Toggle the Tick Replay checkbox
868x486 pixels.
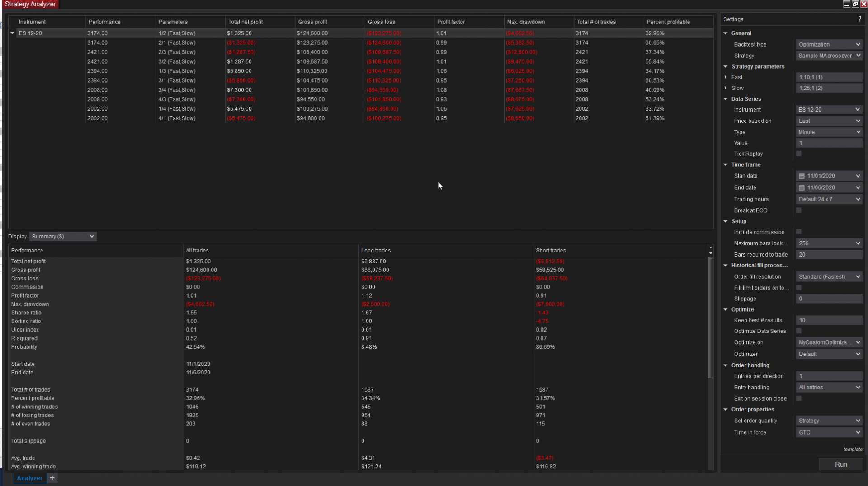click(799, 154)
